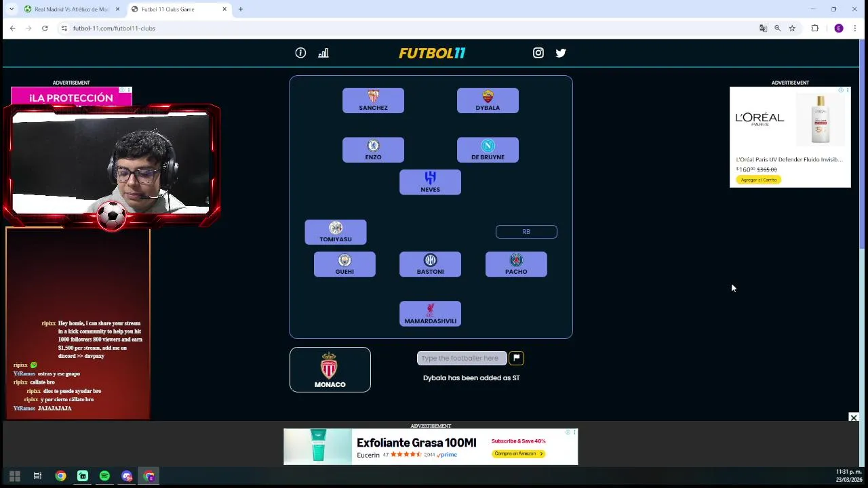
Task: Click the FUTBOL11 logo
Action: click(432, 53)
